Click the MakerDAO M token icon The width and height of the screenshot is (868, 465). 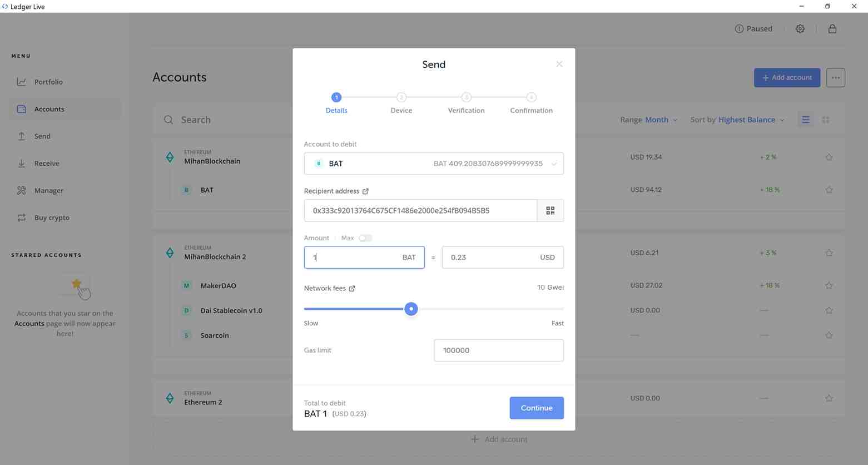186,286
